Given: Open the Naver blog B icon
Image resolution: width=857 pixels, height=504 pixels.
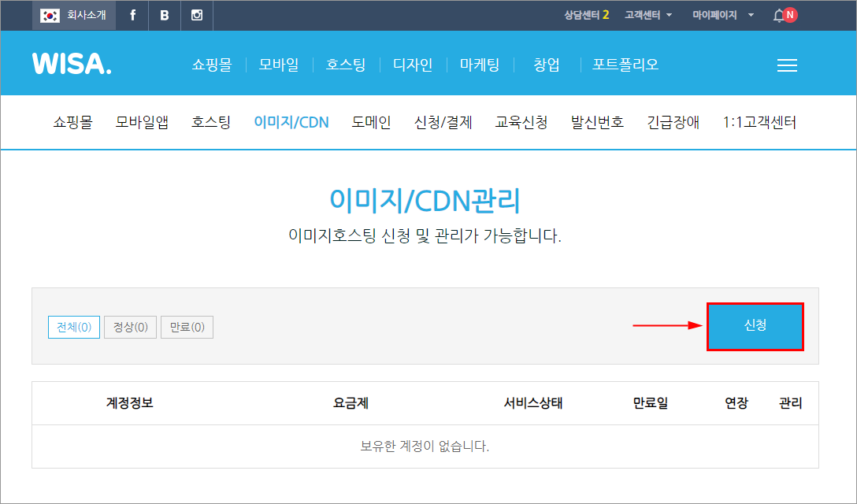Looking at the screenshot, I should point(164,15).
